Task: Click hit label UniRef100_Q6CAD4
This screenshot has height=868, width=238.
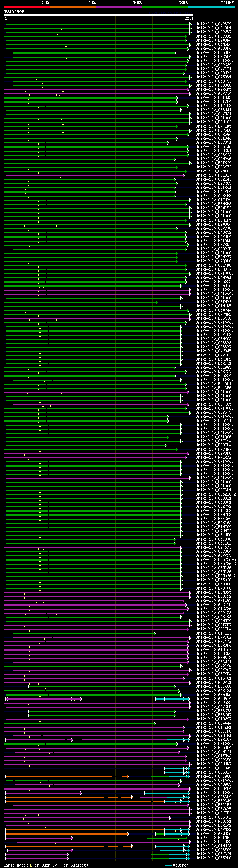Action: click(x=213, y=57)
